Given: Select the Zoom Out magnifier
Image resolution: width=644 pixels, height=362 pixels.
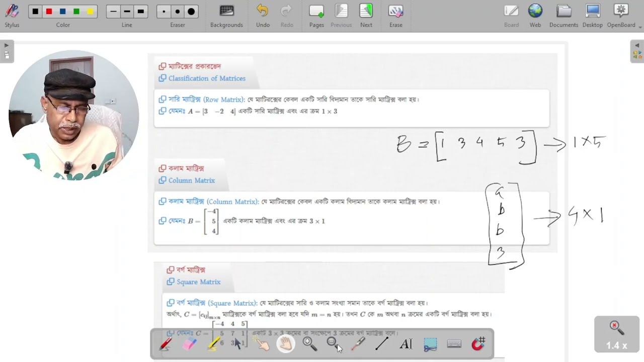Looking at the screenshot, I should click(x=334, y=344).
